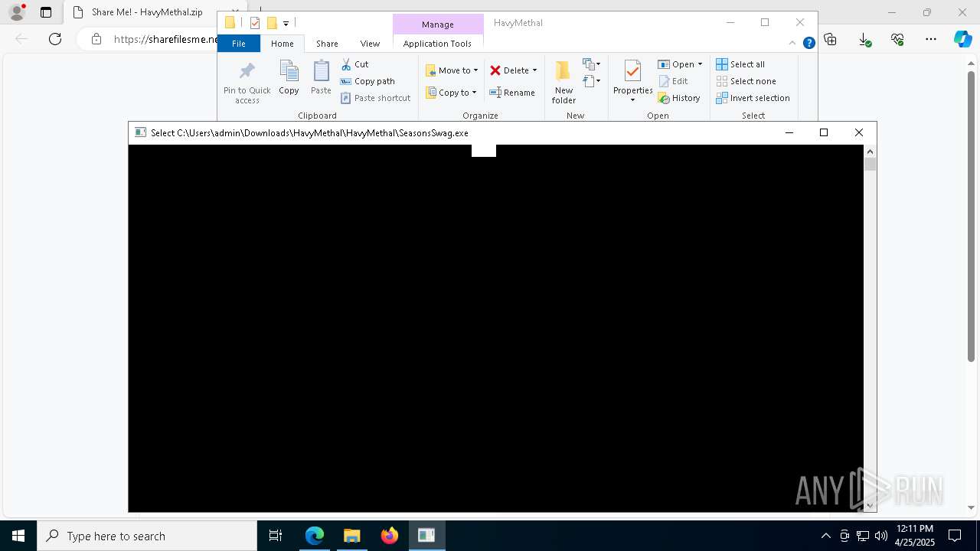Open the File tab in Explorer

[x=239, y=44]
